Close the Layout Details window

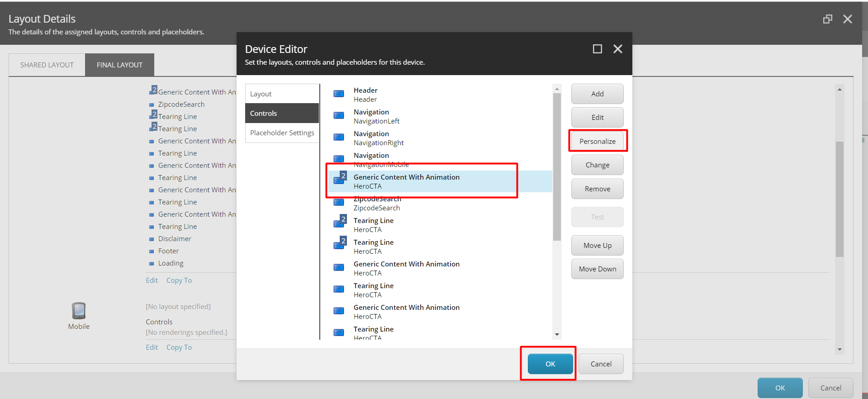pyautogui.click(x=848, y=19)
